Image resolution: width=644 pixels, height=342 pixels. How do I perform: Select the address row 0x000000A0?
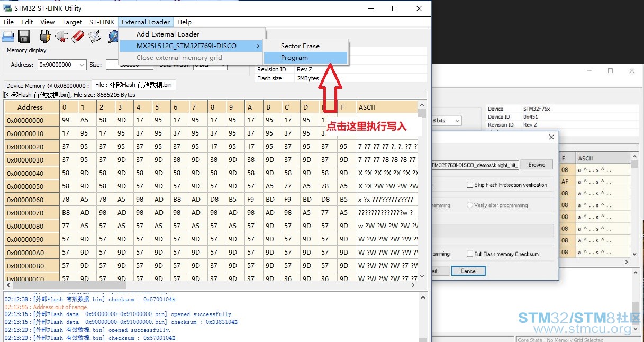(x=31, y=253)
